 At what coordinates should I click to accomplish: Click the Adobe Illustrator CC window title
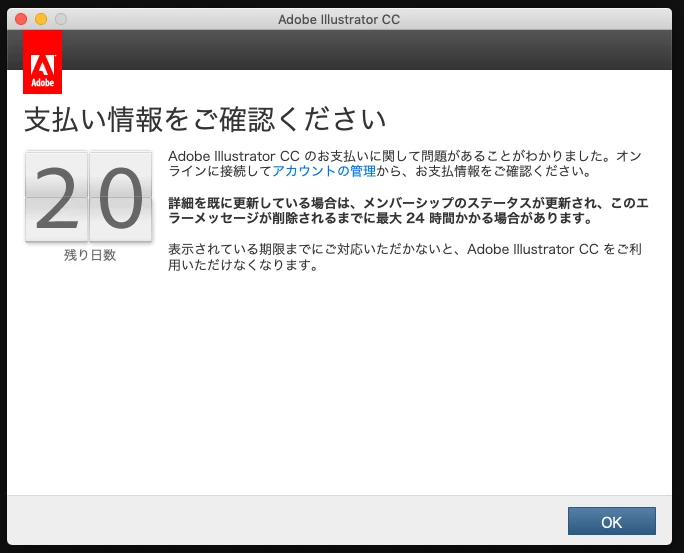(x=339, y=19)
